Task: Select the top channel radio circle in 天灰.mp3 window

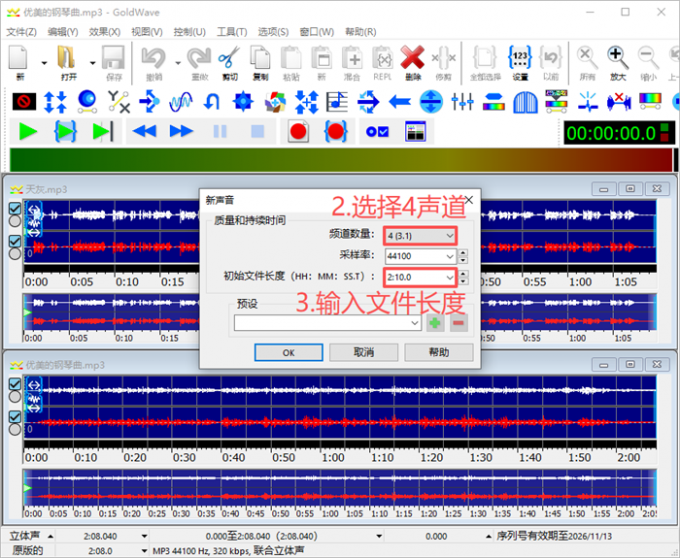Action: pyautogui.click(x=15, y=221)
